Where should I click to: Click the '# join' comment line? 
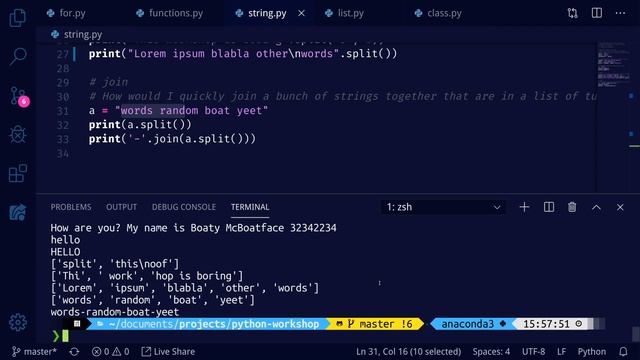click(109, 82)
